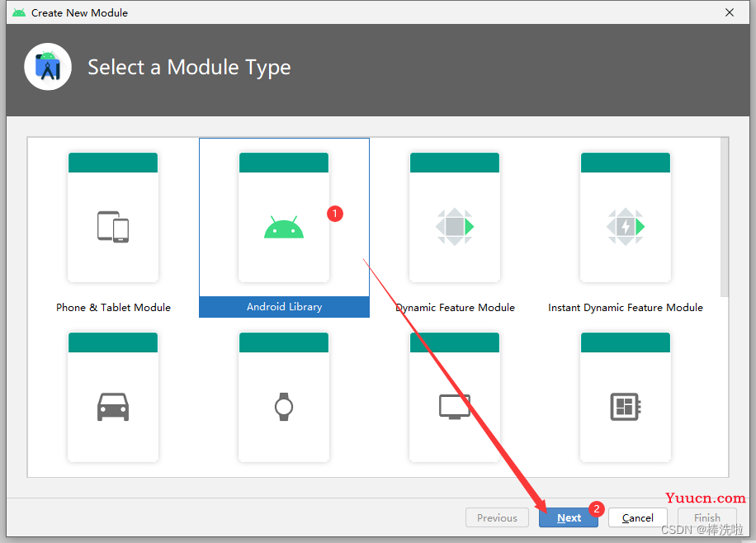Viewport: 756px width, 543px height.
Task: Select the Phone & Tablet Module card
Action: (113, 218)
